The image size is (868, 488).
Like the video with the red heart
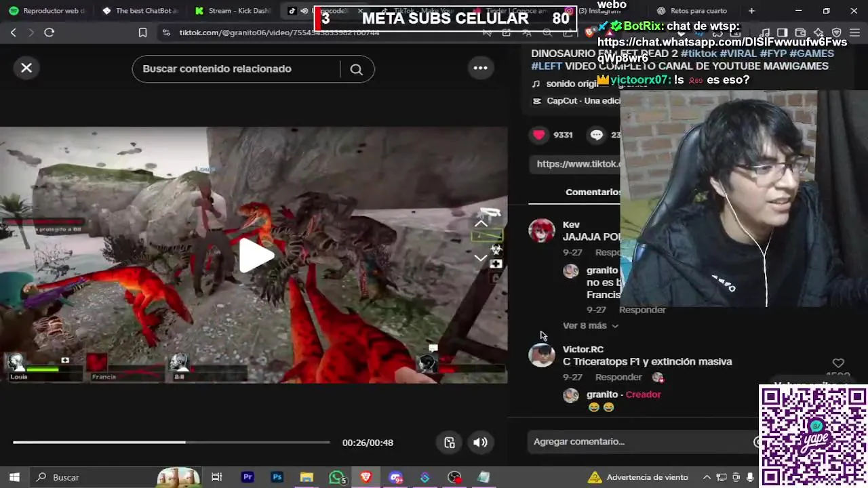point(539,135)
